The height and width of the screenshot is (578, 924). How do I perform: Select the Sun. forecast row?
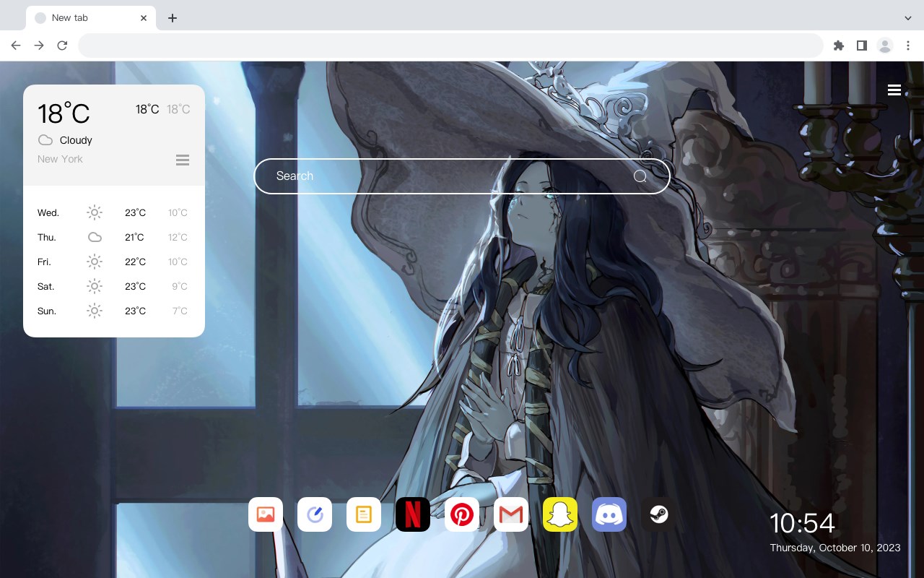[x=114, y=311]
